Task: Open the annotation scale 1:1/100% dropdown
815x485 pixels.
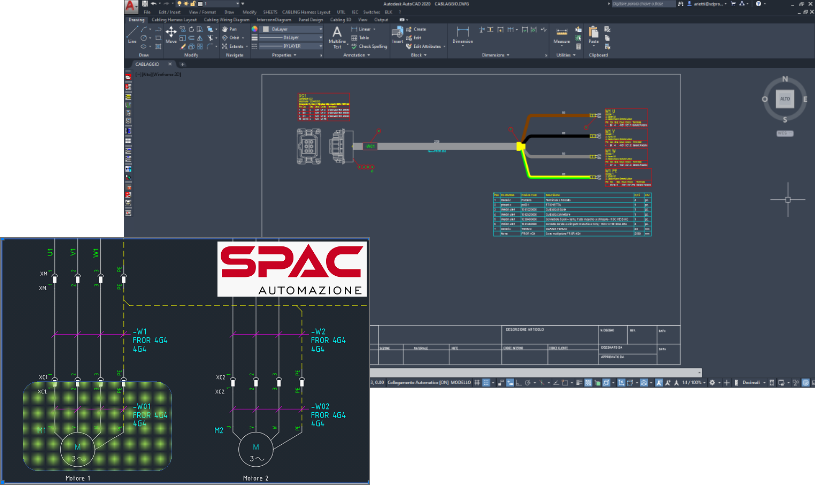Action: click(x=693, y=383)
